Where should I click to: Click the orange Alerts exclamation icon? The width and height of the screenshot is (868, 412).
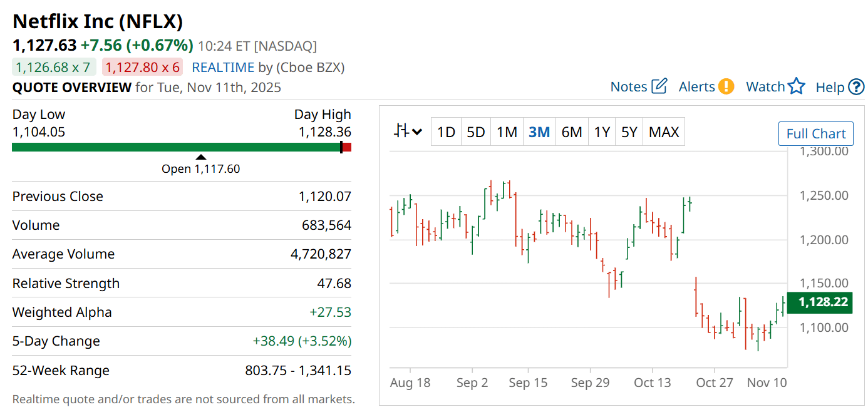[x=726, y=86]
